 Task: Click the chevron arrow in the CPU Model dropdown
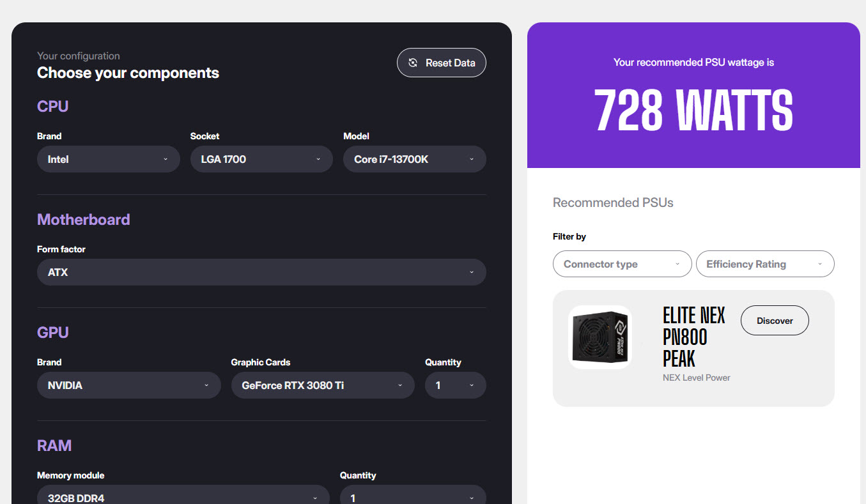point(472,159)
